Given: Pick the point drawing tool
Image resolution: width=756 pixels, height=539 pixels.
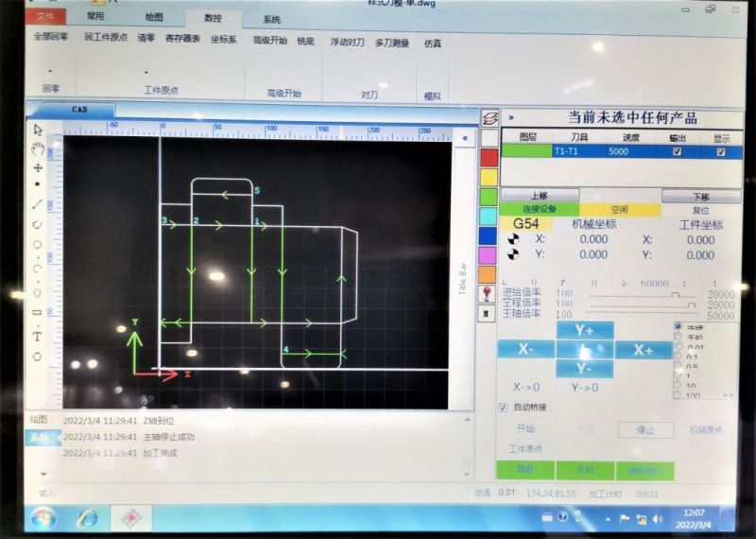Looking at the screenshot, I should (x=38, y=184).
